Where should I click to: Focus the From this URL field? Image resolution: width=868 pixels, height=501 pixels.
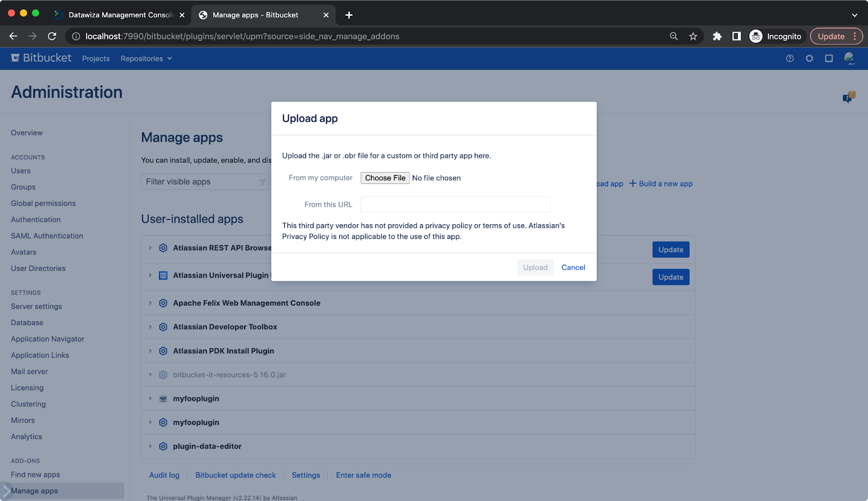[x=456, y=205]
